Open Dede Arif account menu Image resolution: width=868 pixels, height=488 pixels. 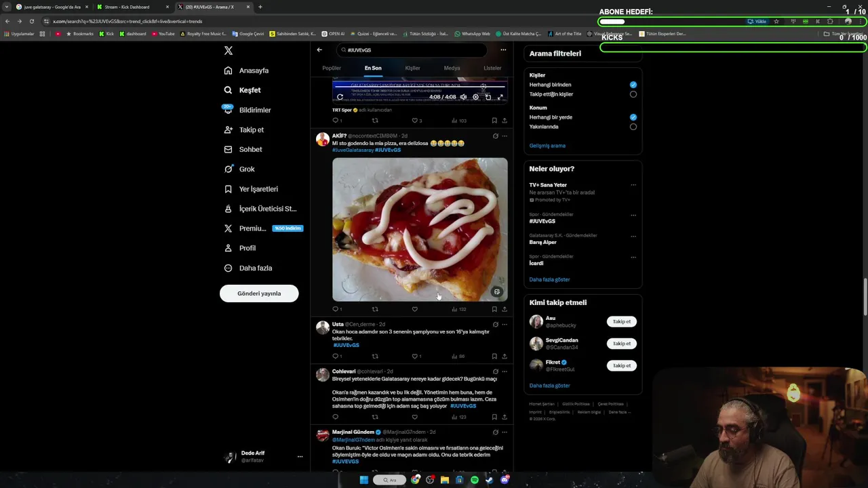[263, 457]
